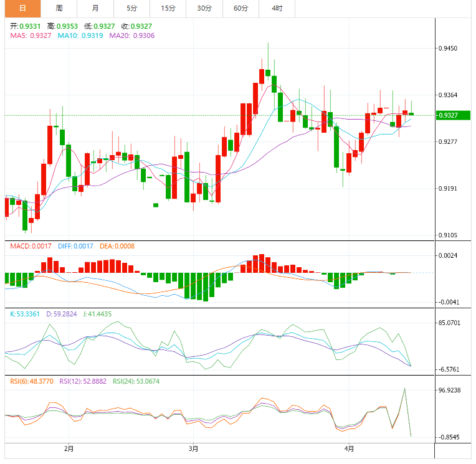This screenshot has width=476, height=464.
Task: Click the 0.9450 price axis label
Action: (x=448, y=48)
